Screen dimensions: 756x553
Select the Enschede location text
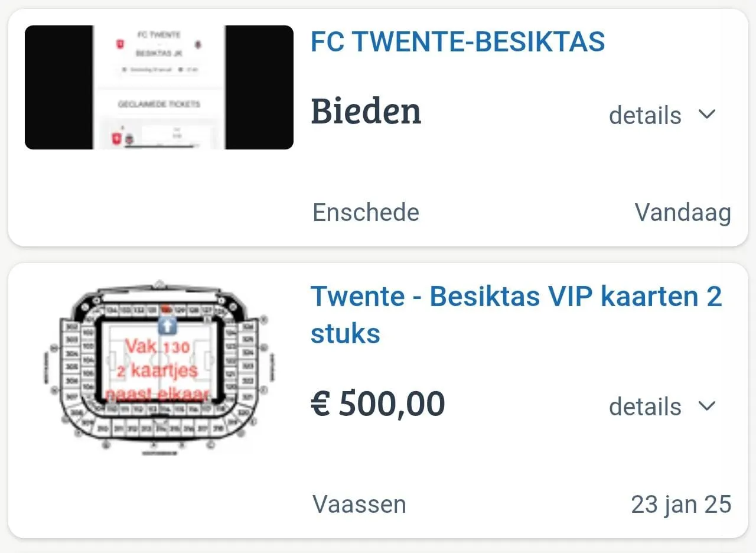click(365, 213)
